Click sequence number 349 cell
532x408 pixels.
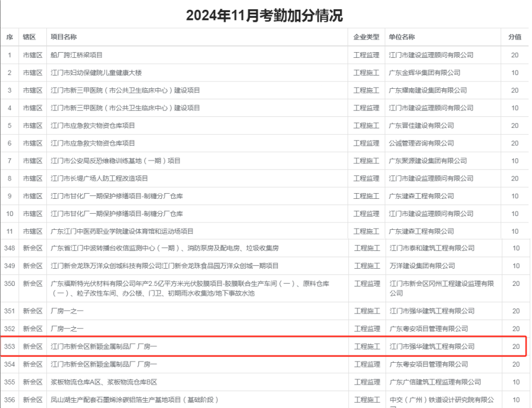tap(10, 266)
